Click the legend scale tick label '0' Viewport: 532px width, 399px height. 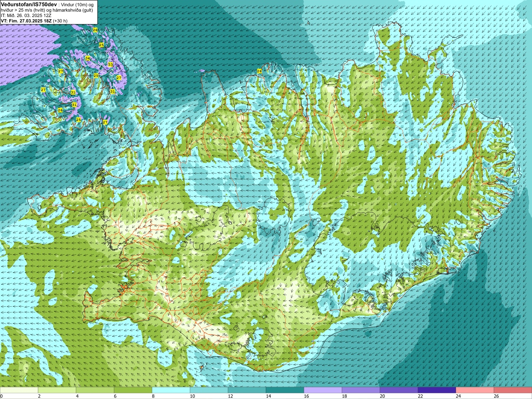2,396
